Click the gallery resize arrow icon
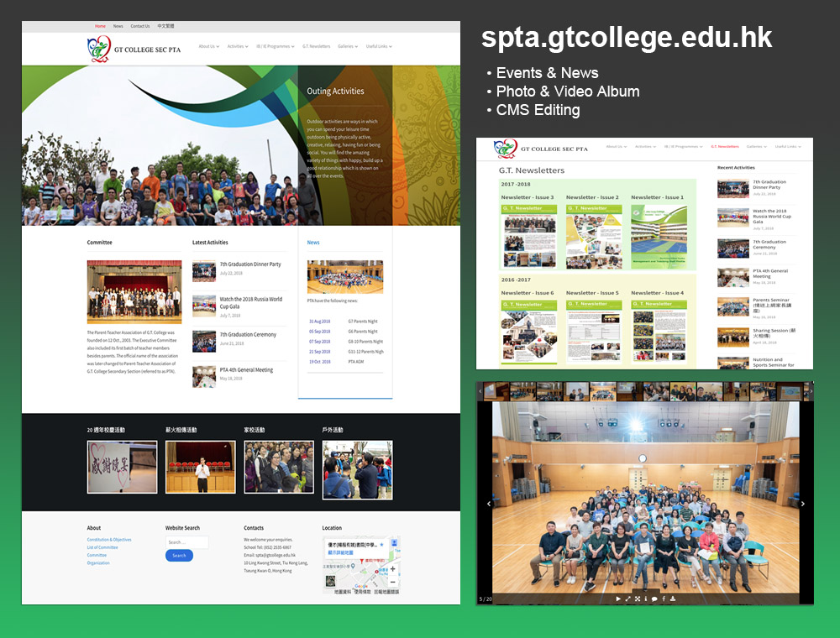 pos(627,599)
